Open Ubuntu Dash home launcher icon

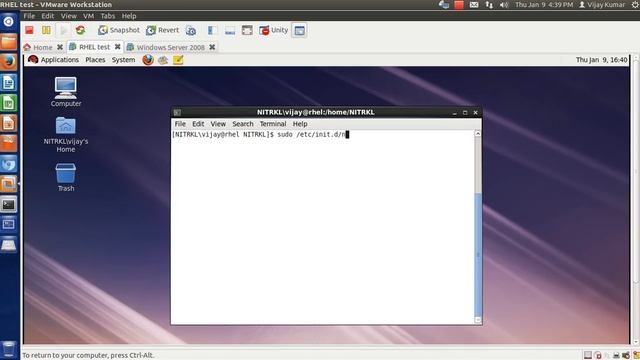(9, 22)
